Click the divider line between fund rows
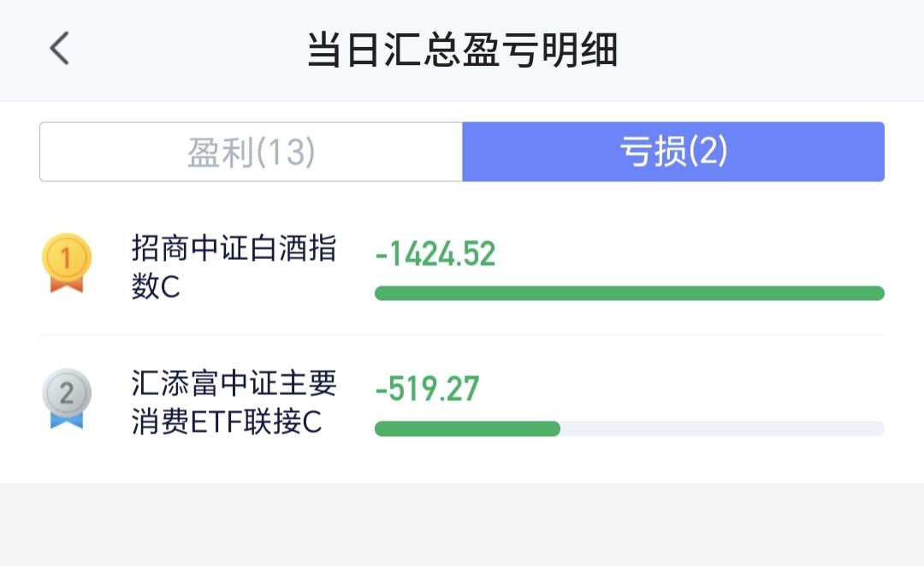 coord(462,336)
